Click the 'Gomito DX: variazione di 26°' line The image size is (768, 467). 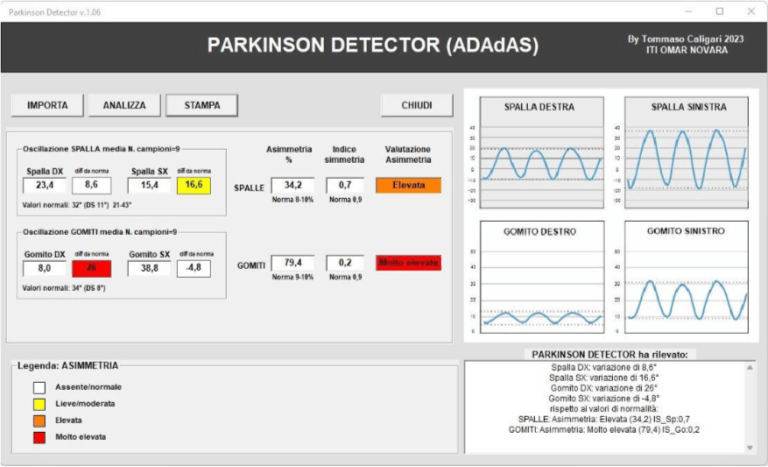604,388
